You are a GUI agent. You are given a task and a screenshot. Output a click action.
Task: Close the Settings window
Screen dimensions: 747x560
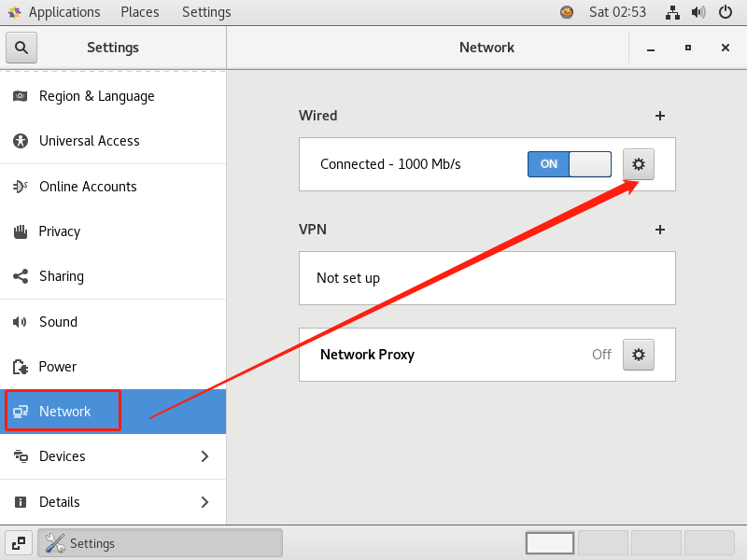[x=726, y=48]
